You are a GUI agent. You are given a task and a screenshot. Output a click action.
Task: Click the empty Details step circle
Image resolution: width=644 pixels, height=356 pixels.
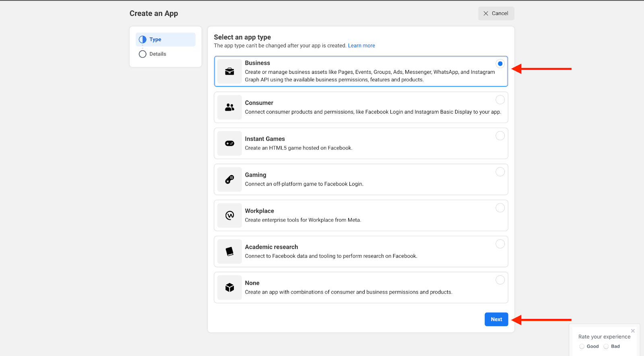click(142, 54)
